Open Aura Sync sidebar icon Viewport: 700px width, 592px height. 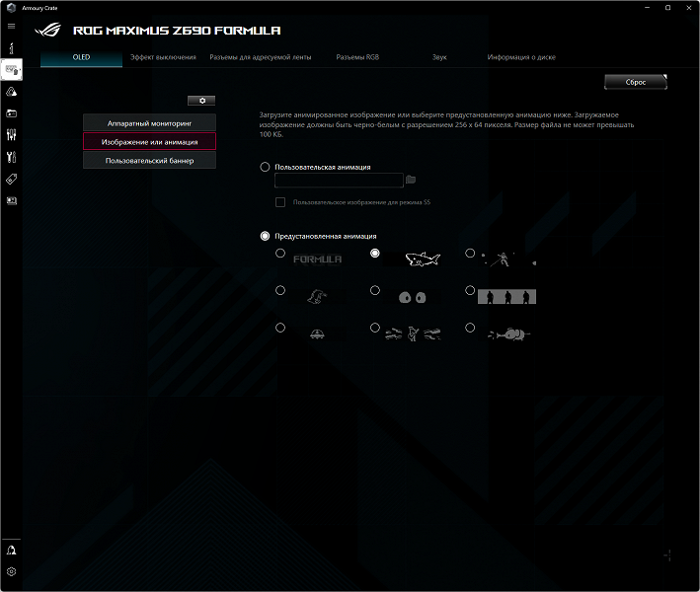click(x=12, y=92)
